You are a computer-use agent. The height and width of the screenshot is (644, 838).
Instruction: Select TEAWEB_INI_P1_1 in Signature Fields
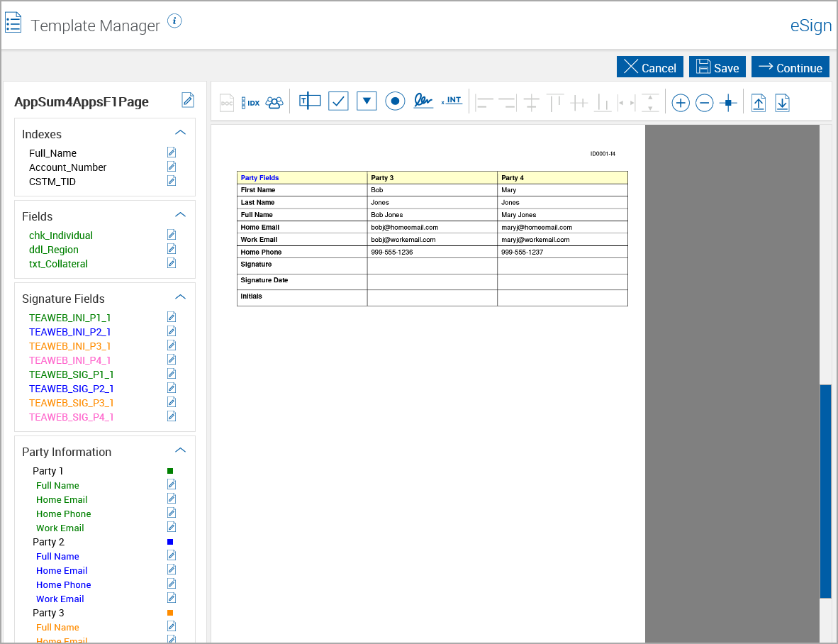point(69,318)
